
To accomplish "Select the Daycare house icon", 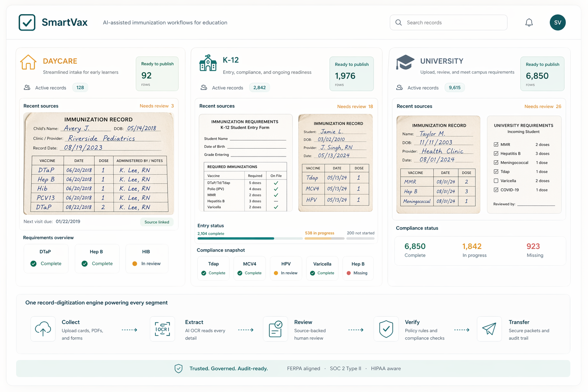I will (28, 62).
